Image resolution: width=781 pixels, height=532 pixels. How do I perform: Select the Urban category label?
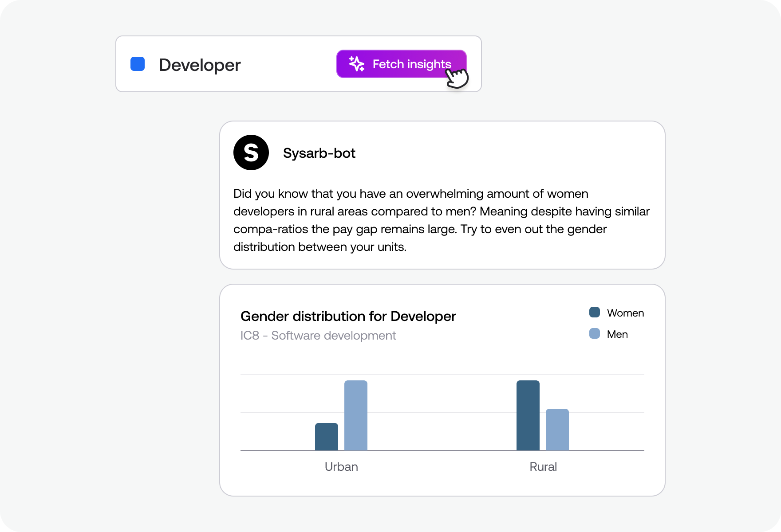pos(341,466)
